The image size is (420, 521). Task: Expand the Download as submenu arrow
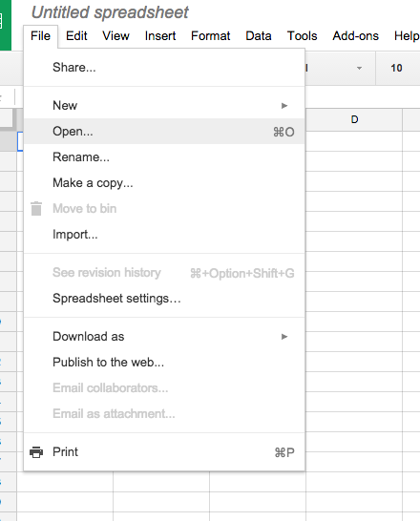pyautogui.click(x=284, y=337)
